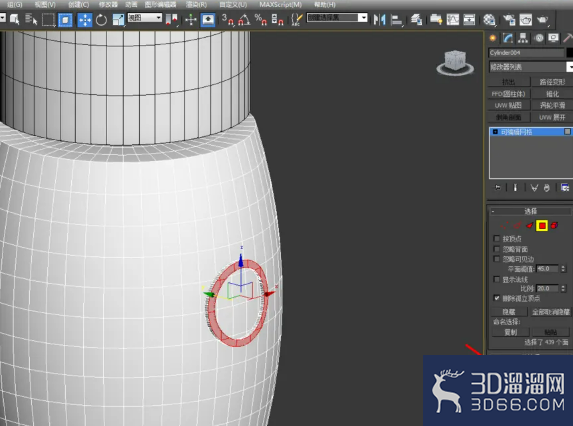The width and height of the screenshot is (573, 426).
Task: Select Polygon sub-object level
Action: coord(542,226)
